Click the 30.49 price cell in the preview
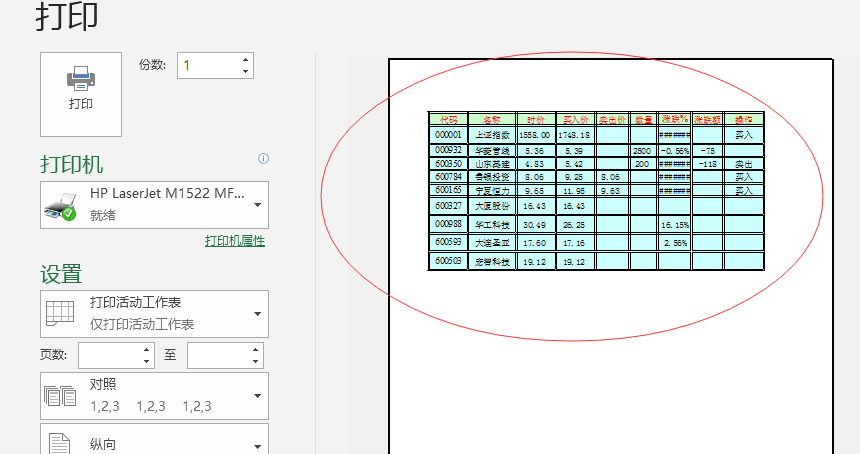The width and height of the screenshot is (860, 454). 535,225
